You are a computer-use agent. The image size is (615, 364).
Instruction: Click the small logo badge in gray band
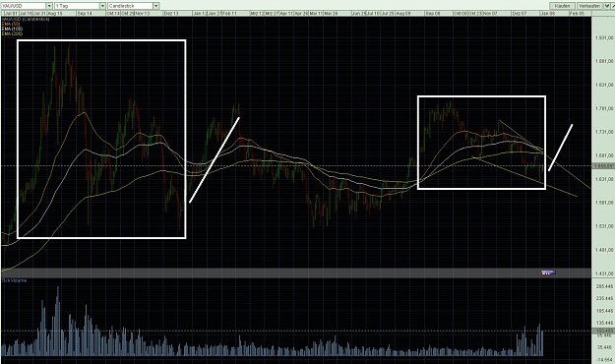point(548,273)
